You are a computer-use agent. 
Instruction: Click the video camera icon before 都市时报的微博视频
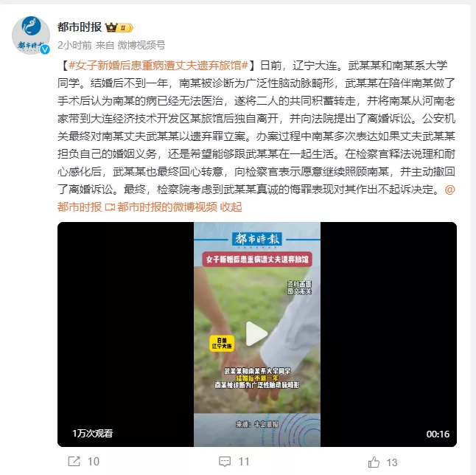(x=110, y=207)
